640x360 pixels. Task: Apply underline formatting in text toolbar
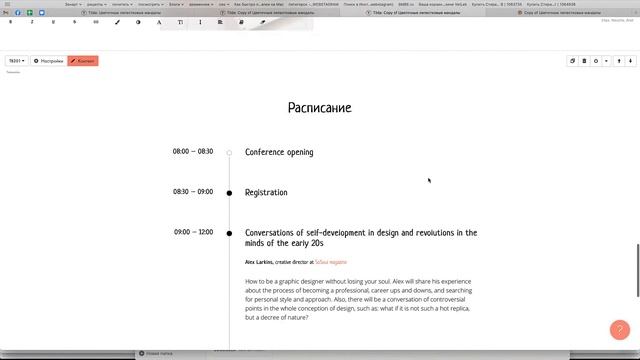click(53, 22)
